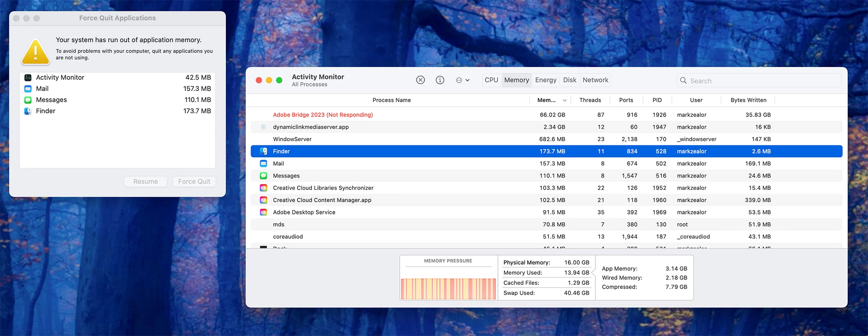
Task: Sort by the Process Name column header
Action: pos(392,100)
